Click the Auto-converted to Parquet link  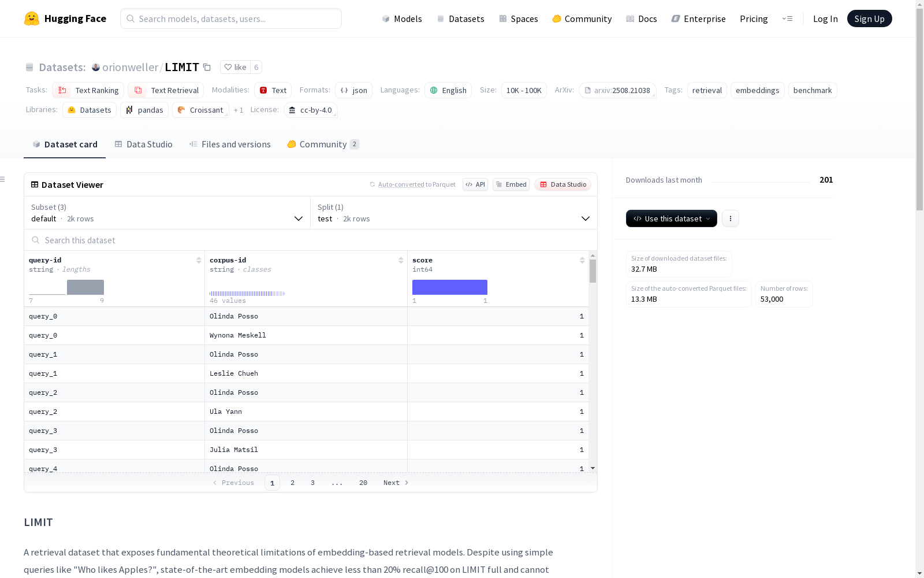tap(416, 184)
